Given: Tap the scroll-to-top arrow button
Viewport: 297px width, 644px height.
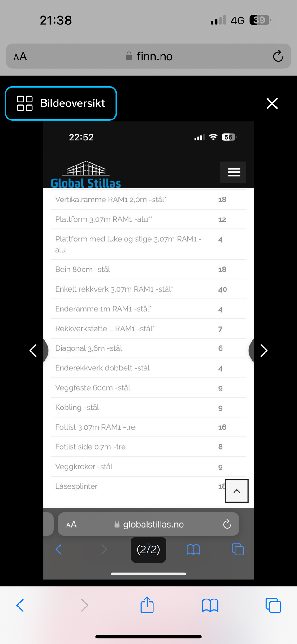Looking at the screenshot, I should coord(237,491).
